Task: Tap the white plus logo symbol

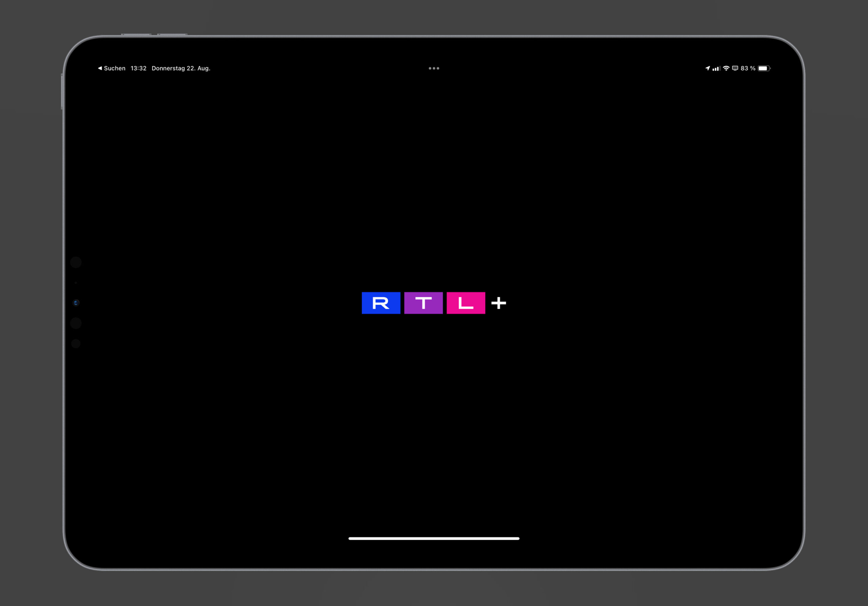Action: pyautogui.click(x=499, y=303)
